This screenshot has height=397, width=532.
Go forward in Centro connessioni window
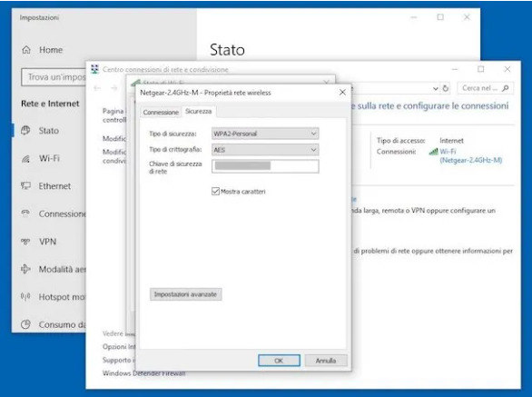(x=114, y=88)
